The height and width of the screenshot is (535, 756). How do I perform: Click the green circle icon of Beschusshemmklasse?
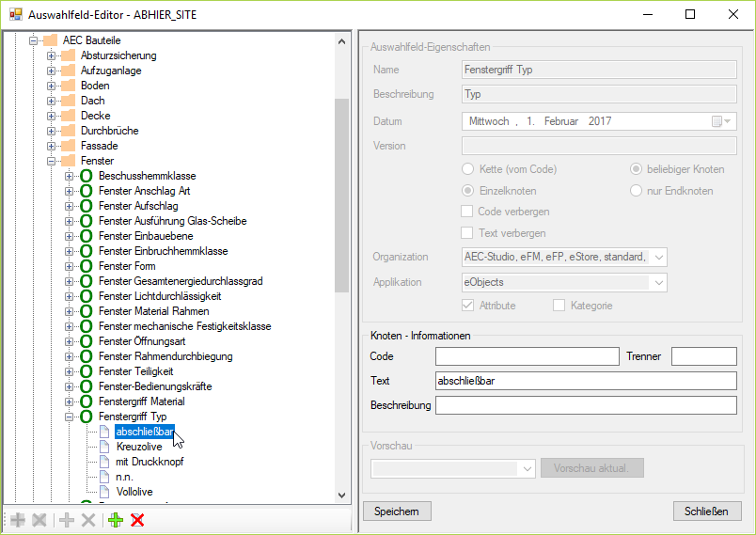point(86,176)
